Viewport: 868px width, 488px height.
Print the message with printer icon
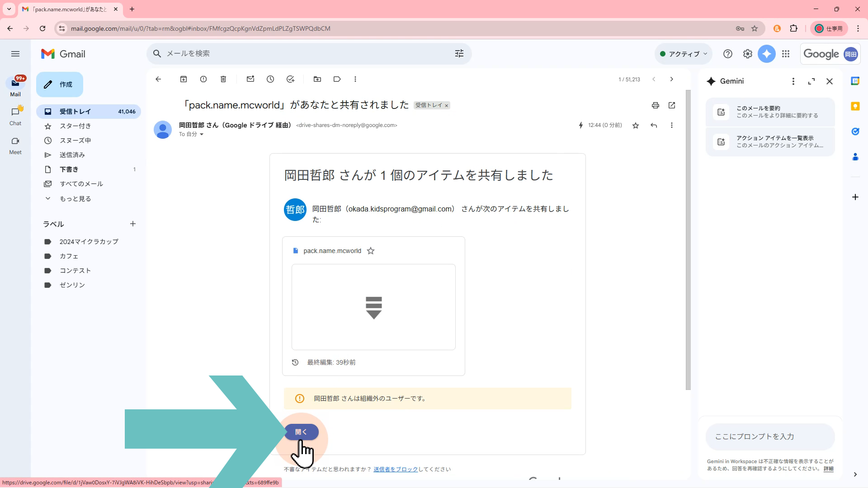[x=655, y=105]
